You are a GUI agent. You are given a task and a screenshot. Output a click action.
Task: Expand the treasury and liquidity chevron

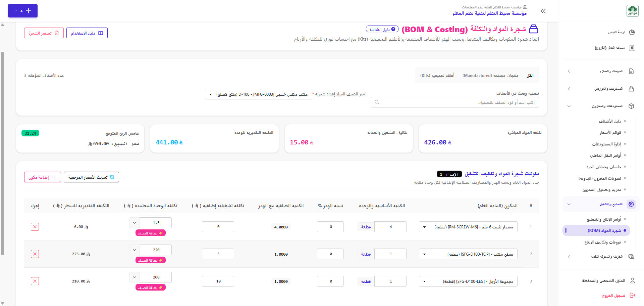coord(569,257)
